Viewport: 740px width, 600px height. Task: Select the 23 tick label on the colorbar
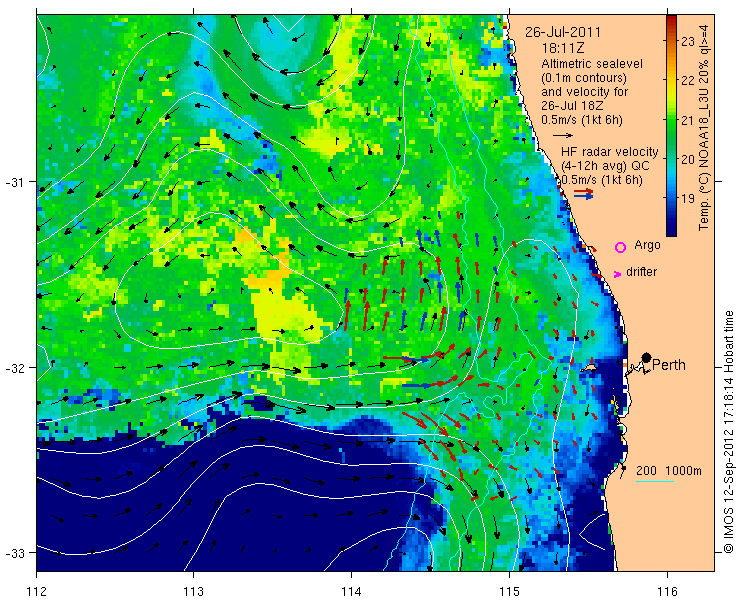688,42
